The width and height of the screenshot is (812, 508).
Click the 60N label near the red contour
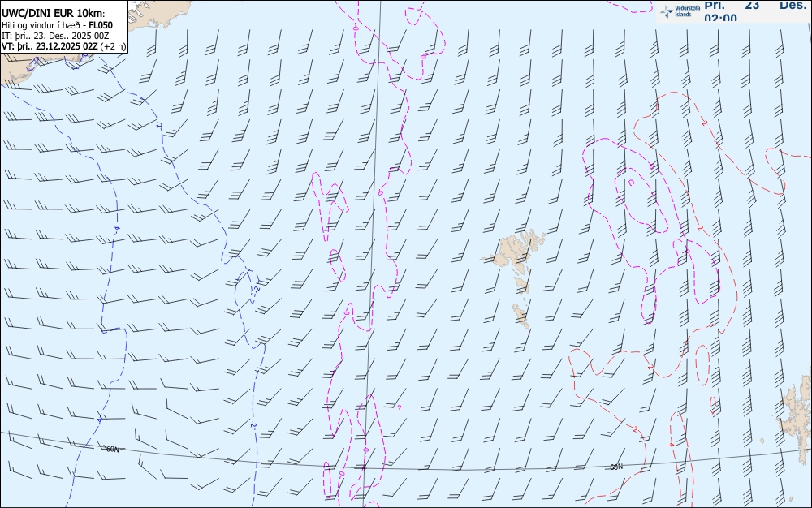tap(616, 467)
